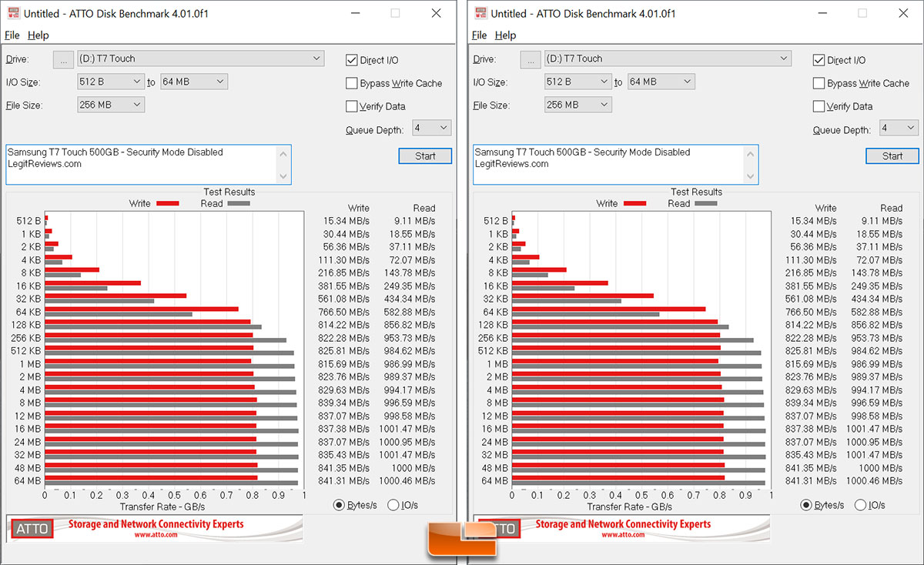This screenshot has height=565, width=924.
Task: Click description box scroll-down arrow in left window
Action: pyautogui.click(x=284, y=177)
